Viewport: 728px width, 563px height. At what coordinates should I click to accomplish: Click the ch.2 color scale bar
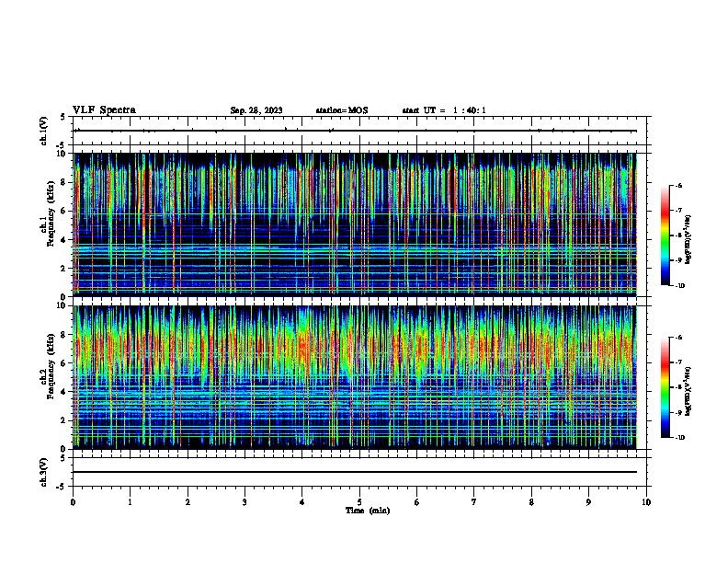tap(665, 387)
